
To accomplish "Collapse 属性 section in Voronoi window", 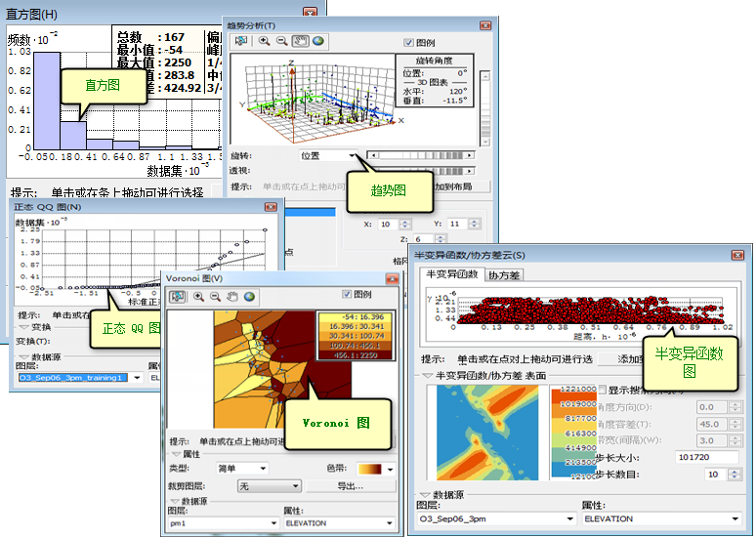I will coord(176,455).
